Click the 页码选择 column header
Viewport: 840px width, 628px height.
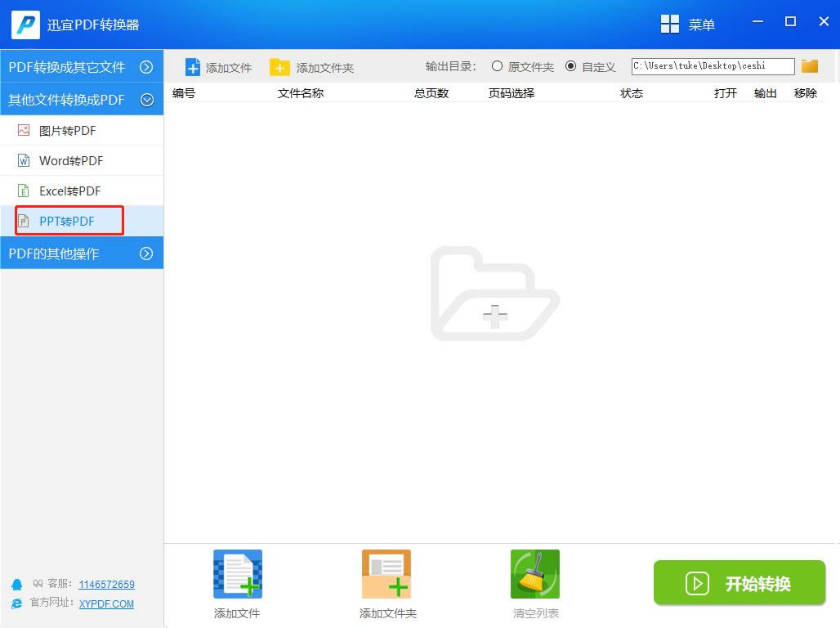coord(512,93)
